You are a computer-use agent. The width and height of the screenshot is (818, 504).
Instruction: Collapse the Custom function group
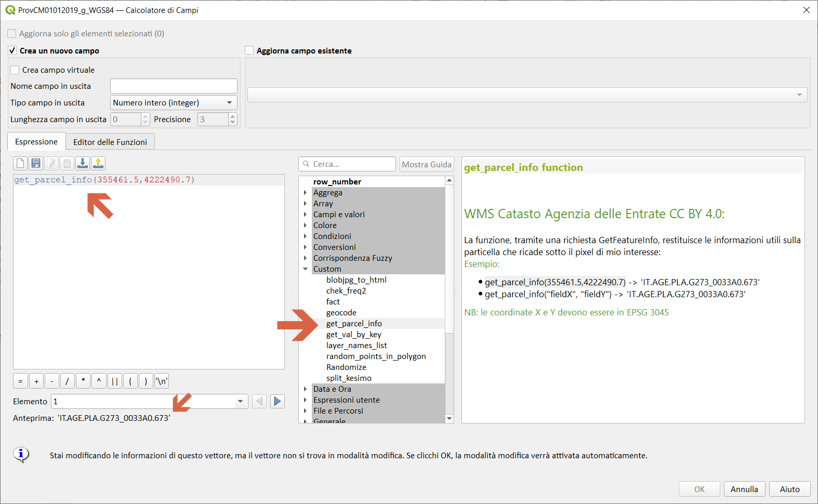coord(306,269)
